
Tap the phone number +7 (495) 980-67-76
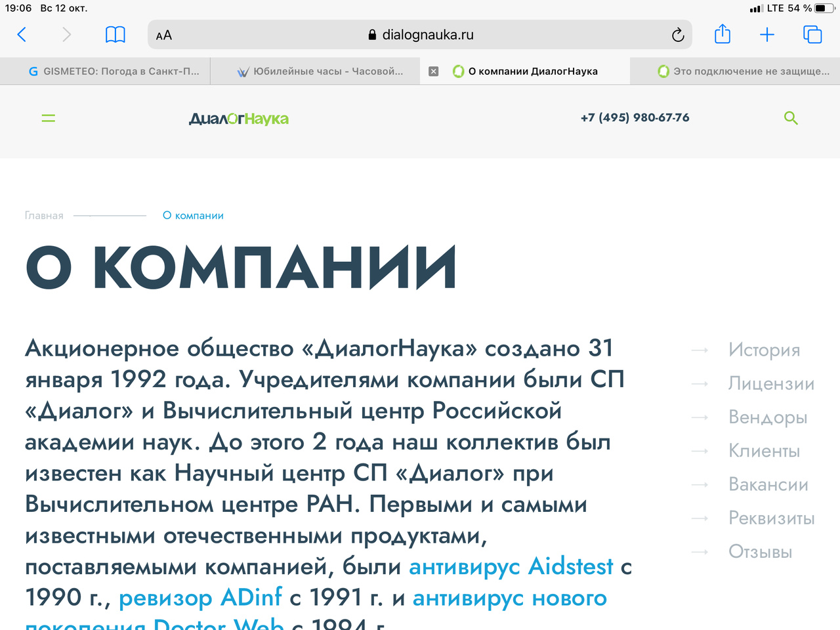[635, 117]
